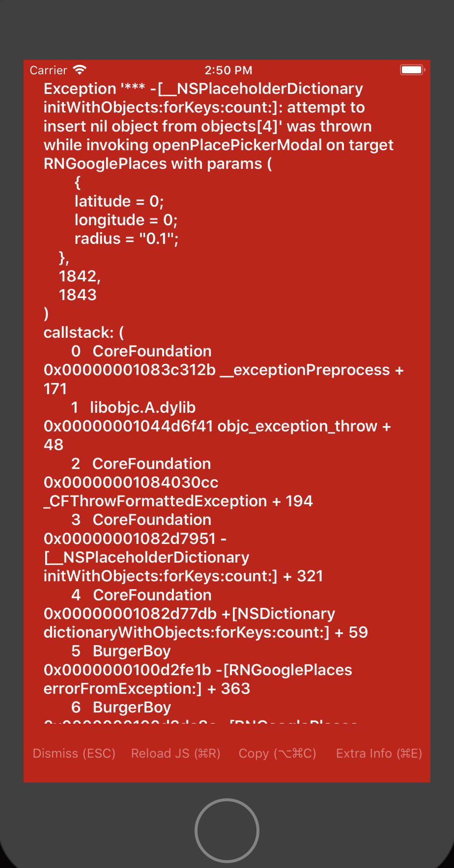Copy the error details to clipboard

click(277, 753)
